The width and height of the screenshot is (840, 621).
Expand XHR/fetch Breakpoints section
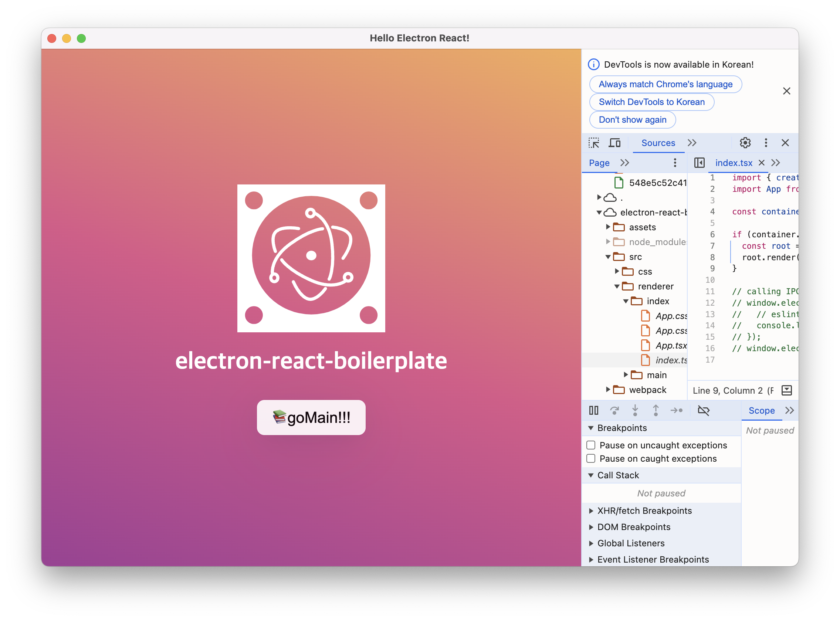tap(644, 510)
